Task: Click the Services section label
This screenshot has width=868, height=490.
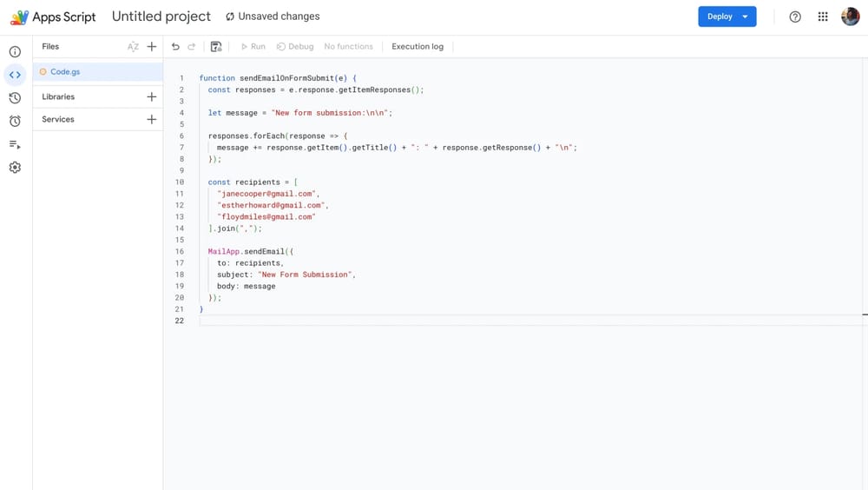Action: pos(58,119)
